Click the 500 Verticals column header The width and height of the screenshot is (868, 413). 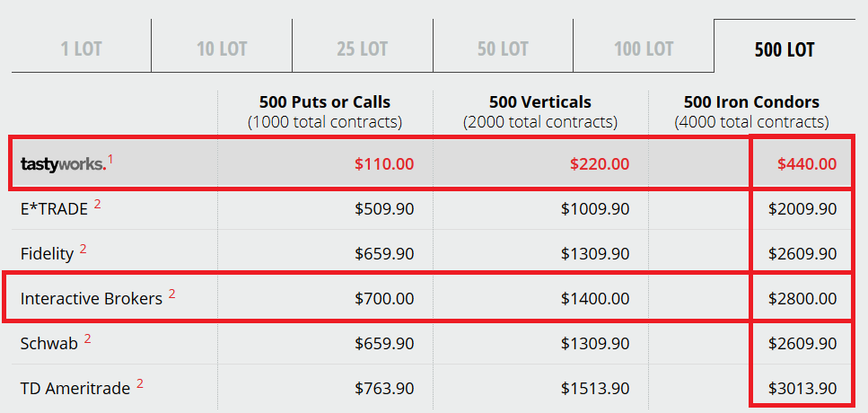tap(540, 111)
